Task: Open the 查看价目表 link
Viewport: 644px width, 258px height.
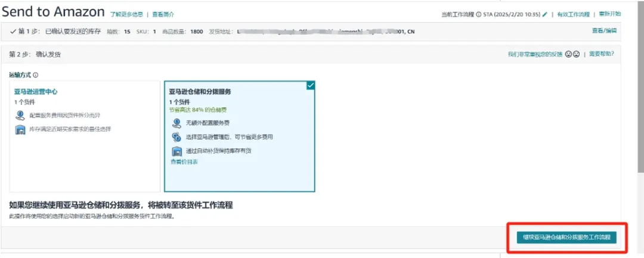Action: point(184,161)
